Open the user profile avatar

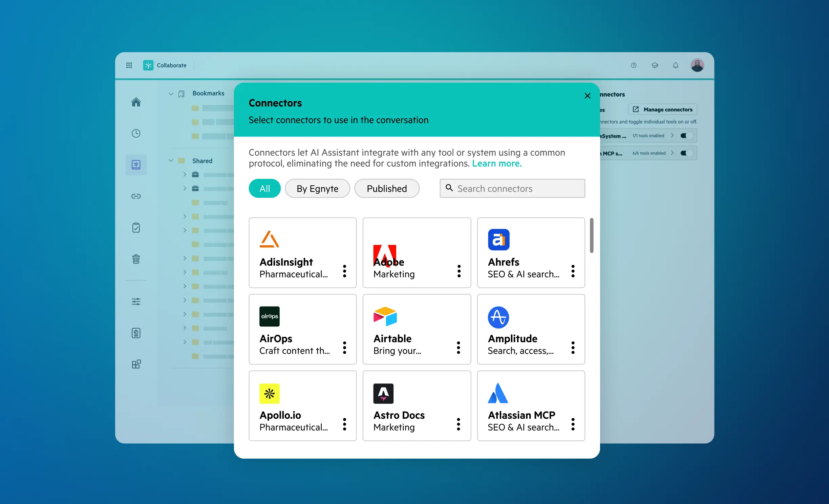pyautogui.click(x=697, y=65)
